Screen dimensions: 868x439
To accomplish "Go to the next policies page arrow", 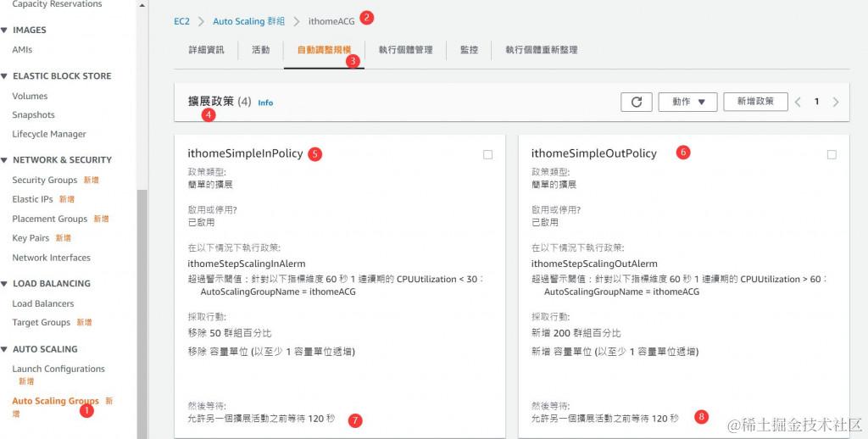I will click(x=835, y=102).
